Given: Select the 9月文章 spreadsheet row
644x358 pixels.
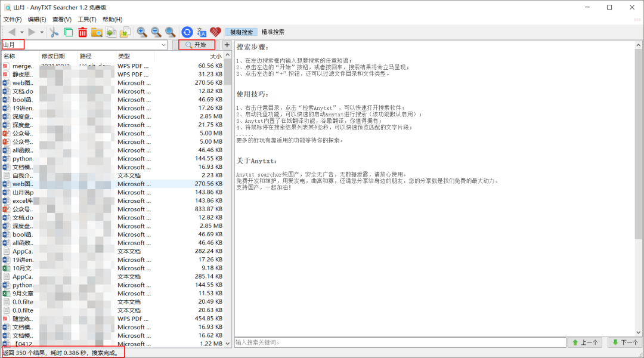Looking at the screenshot, I should [113, 294].
